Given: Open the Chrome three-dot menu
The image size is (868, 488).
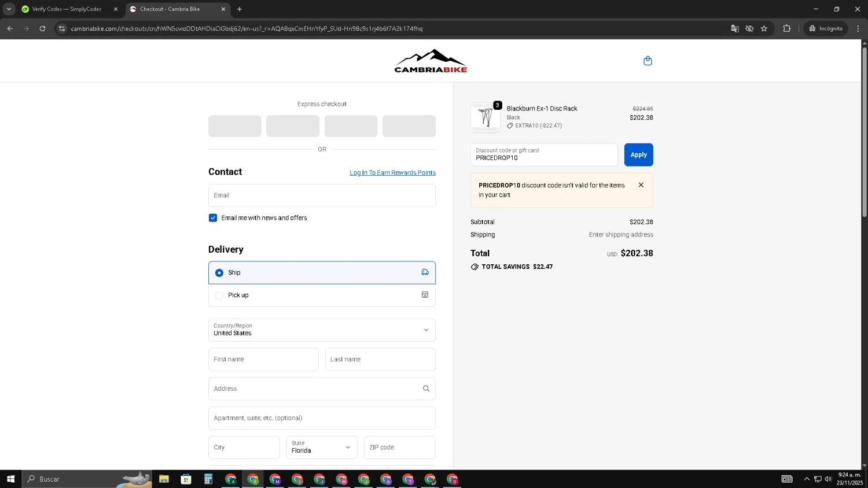Looking at the screenshot, I should point(858,28).
